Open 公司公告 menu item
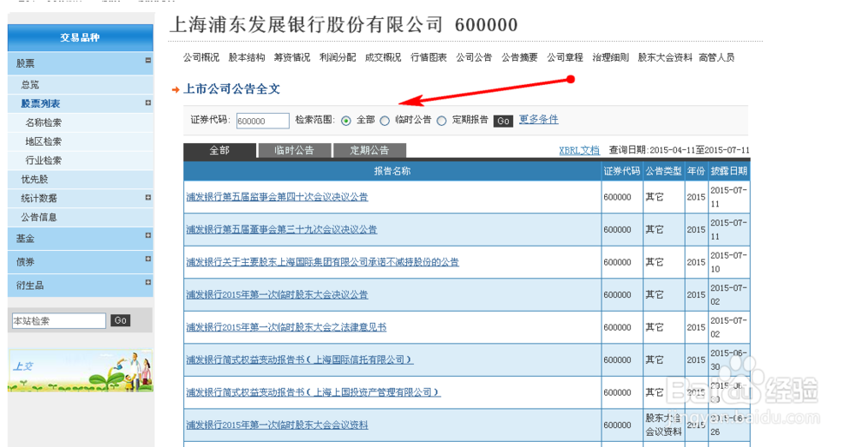 [474, 57]
